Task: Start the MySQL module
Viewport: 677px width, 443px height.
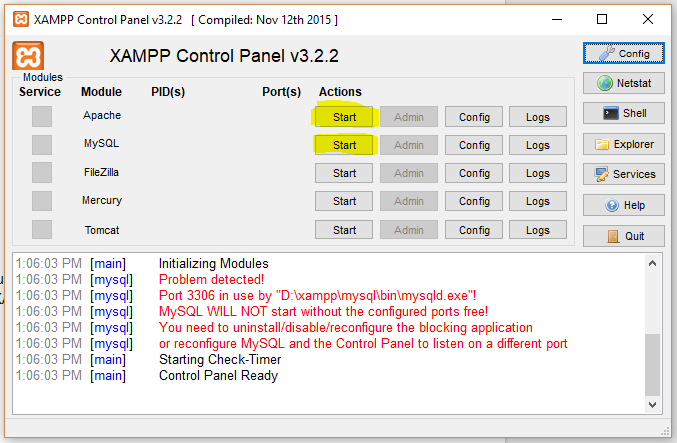Action: click(344, 145)
